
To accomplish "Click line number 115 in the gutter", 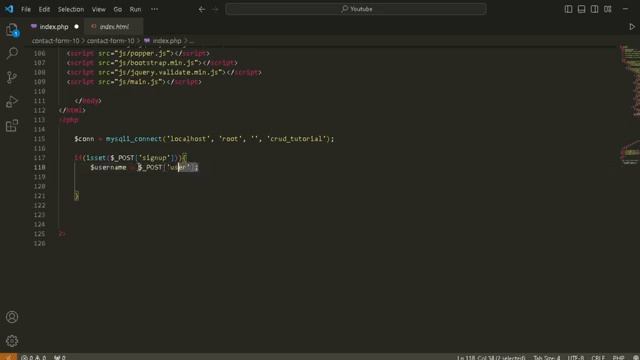I will point(40,139).
